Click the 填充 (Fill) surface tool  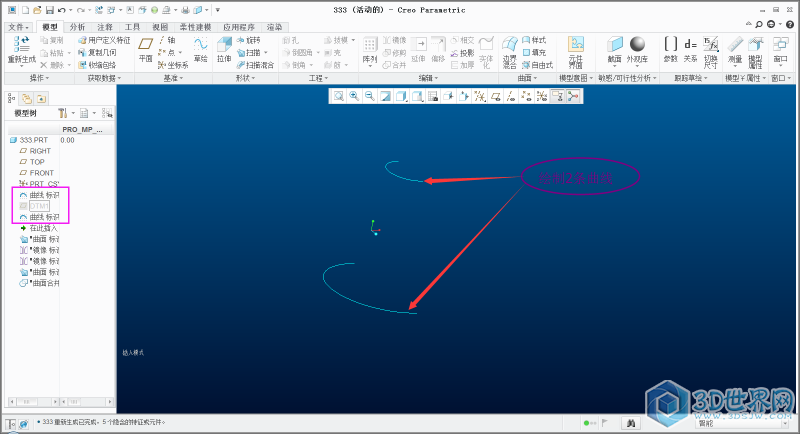(534, 52)
